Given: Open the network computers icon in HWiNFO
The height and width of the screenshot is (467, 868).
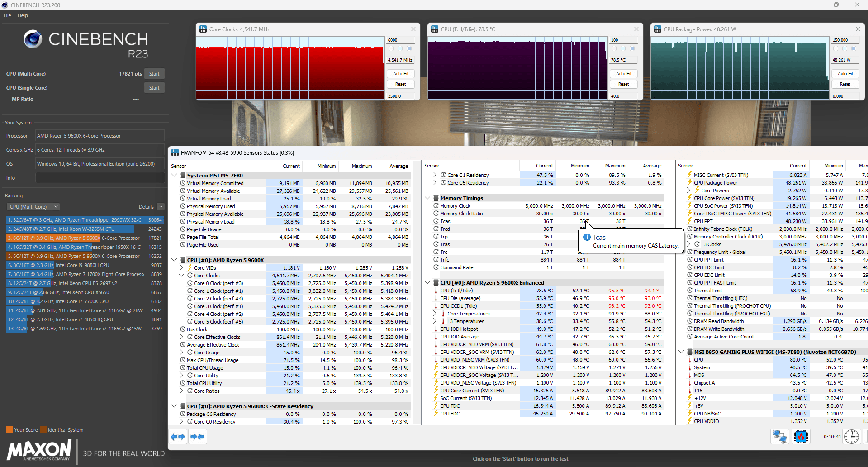Looking at the screenshot, I should click(780, 437).
